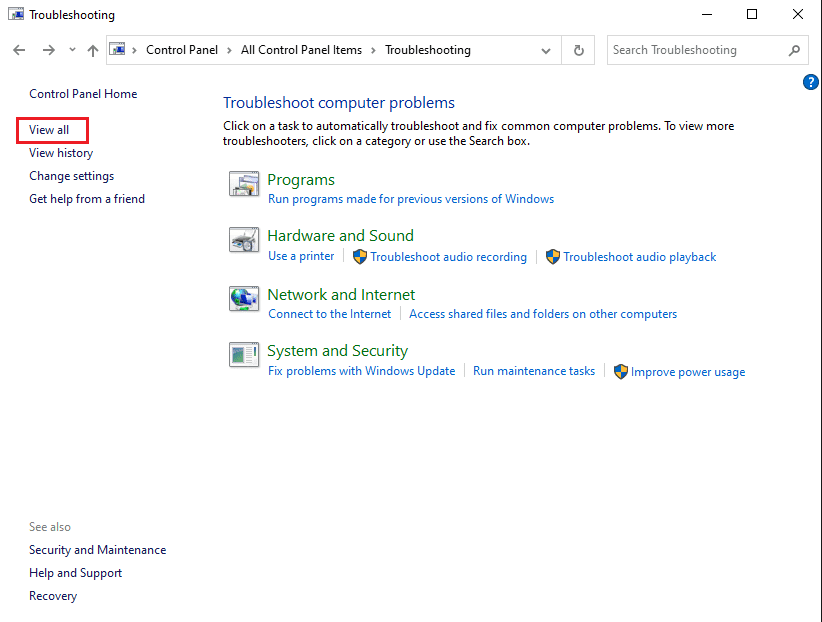Click the Programs category icon
The height and width of the screenshot is (622, 822).
(244, 184)
